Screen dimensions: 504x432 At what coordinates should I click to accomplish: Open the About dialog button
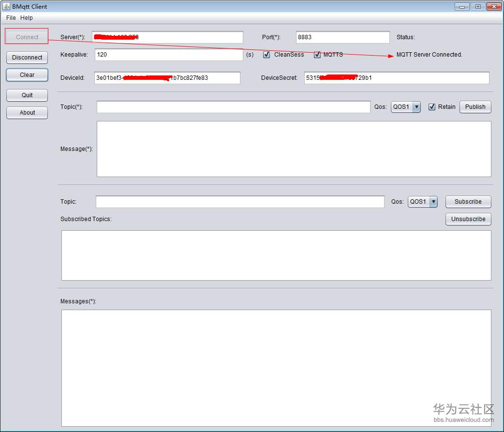[x=27, y=113]
